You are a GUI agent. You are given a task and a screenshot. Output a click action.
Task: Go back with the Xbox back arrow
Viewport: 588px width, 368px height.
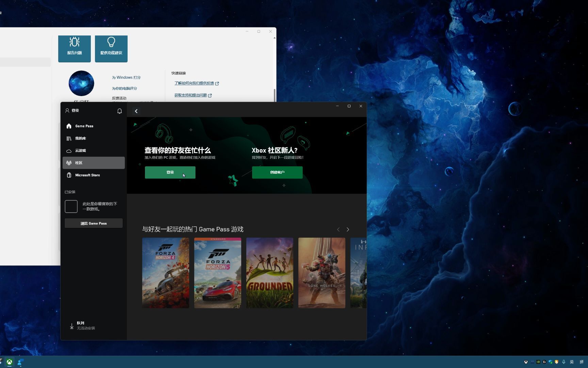[x=136, y=111]
